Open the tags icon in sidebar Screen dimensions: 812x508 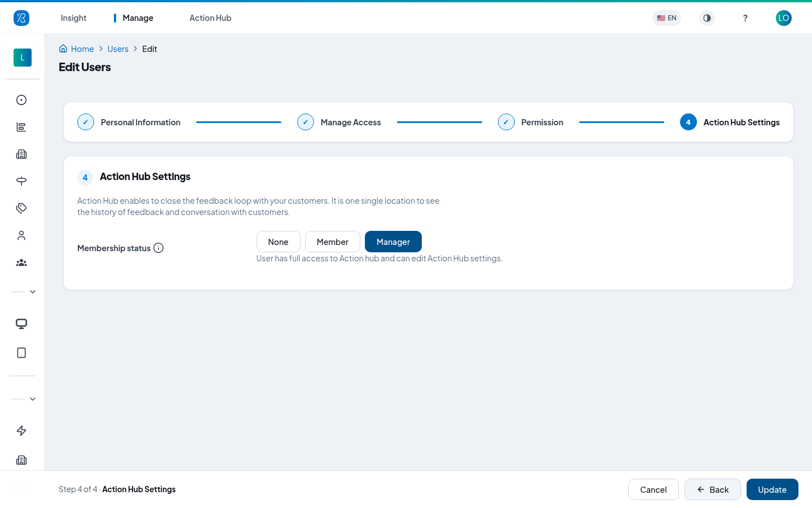[21, 208]
